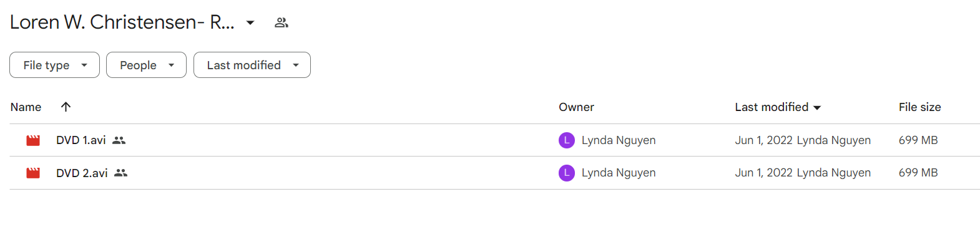Viewport: 980px width, 232px height.
Task: Click the Owner column header
Action: pyautogui.click(x=576, y=107)
